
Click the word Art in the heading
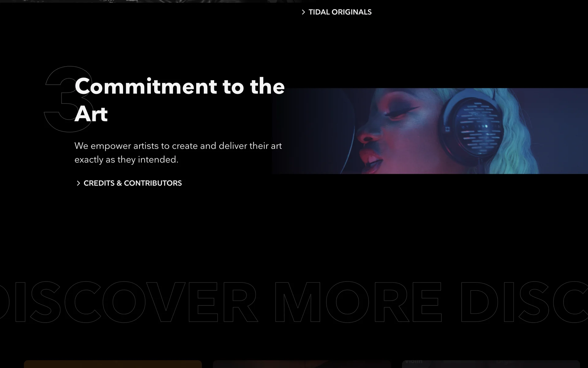(x=91, y=114)
